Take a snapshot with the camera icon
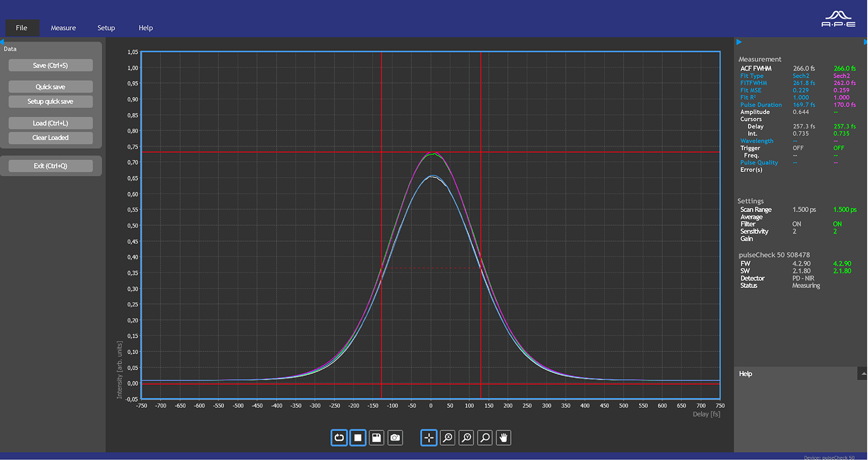868x460 pixels. [x=395, y=437]
